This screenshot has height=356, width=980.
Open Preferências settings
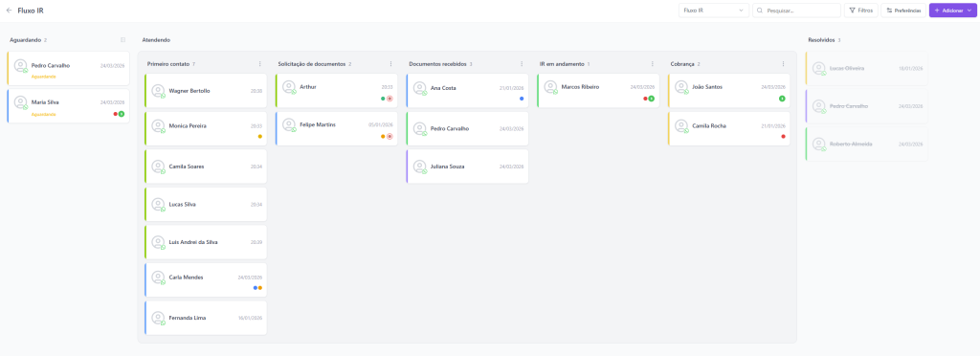[x=903, y=11]
